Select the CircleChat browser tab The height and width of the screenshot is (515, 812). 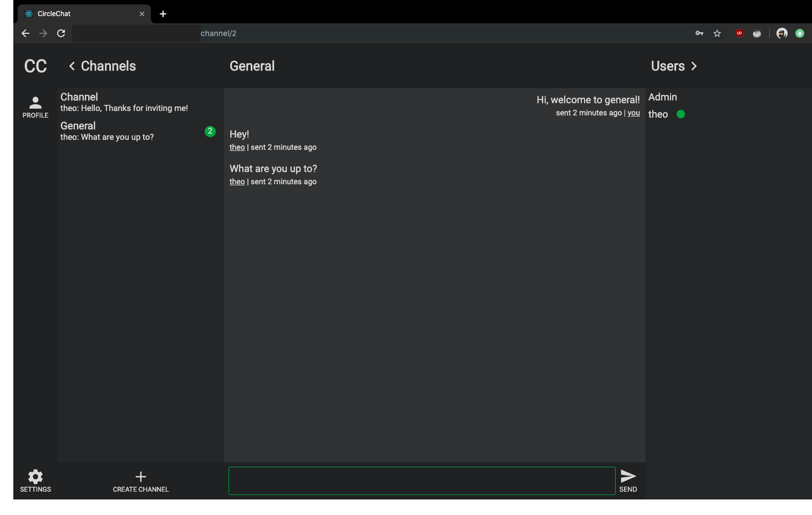pos(84,14)
